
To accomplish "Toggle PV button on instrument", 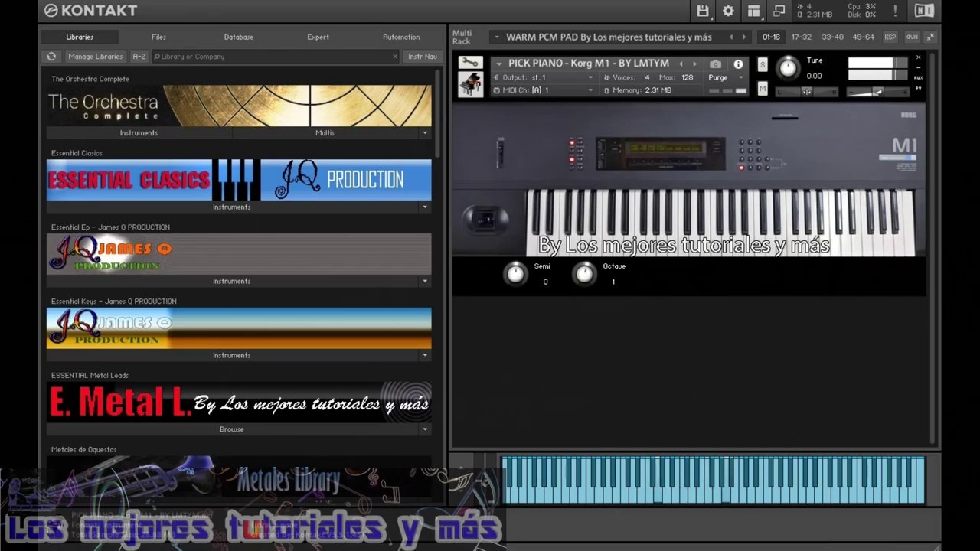I will click(x=918, y=88).
